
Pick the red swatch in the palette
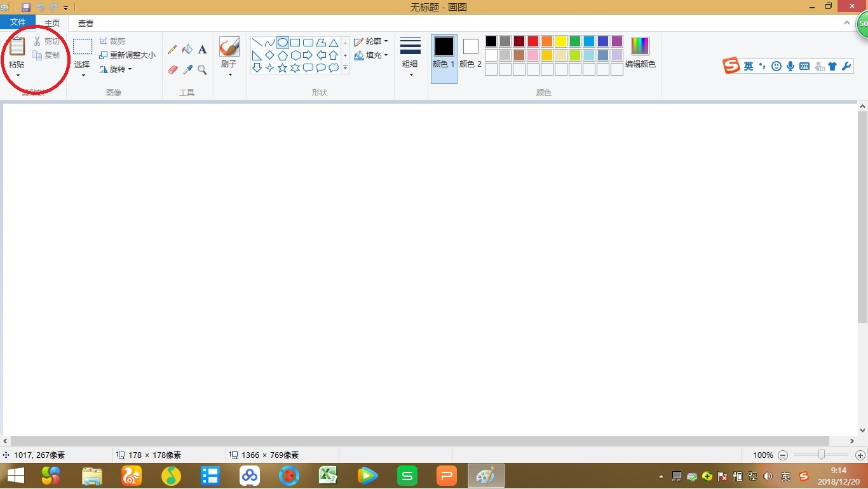point(533,41)
